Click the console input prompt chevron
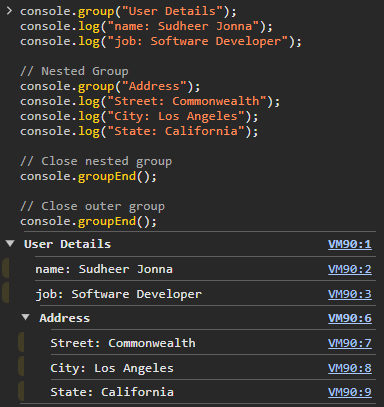Image resolution: width=384 pixels, height=407 pixels. click(9, 11)
